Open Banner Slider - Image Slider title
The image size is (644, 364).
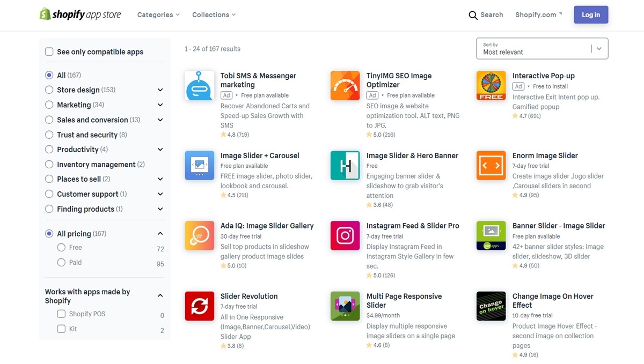559,226
